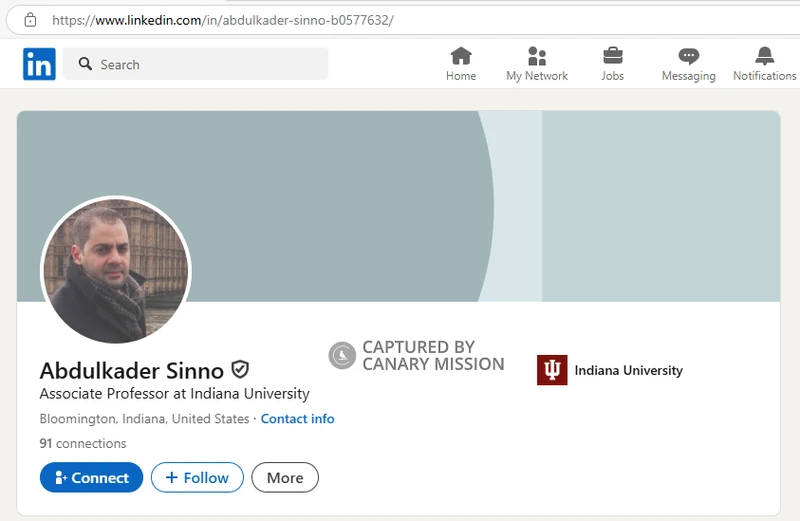Open the Notifications tab

tap(764, 64)
